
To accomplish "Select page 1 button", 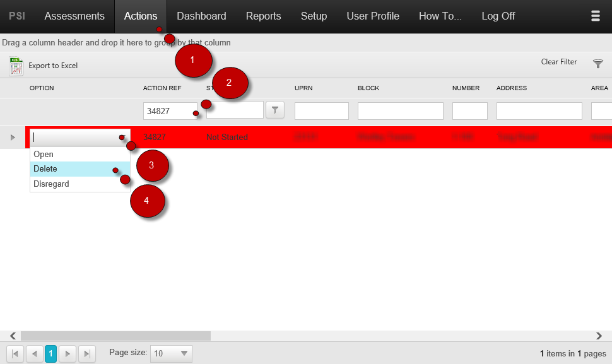I will pos(50,354).
